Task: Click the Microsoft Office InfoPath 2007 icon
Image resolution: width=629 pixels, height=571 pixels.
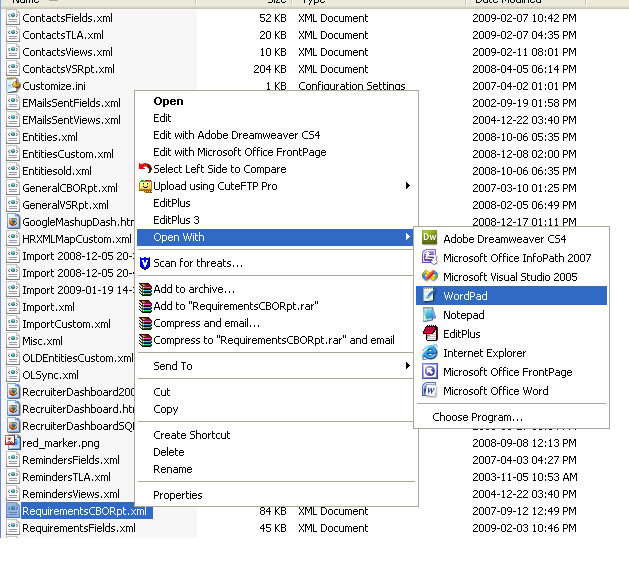Action: [430, 257]
